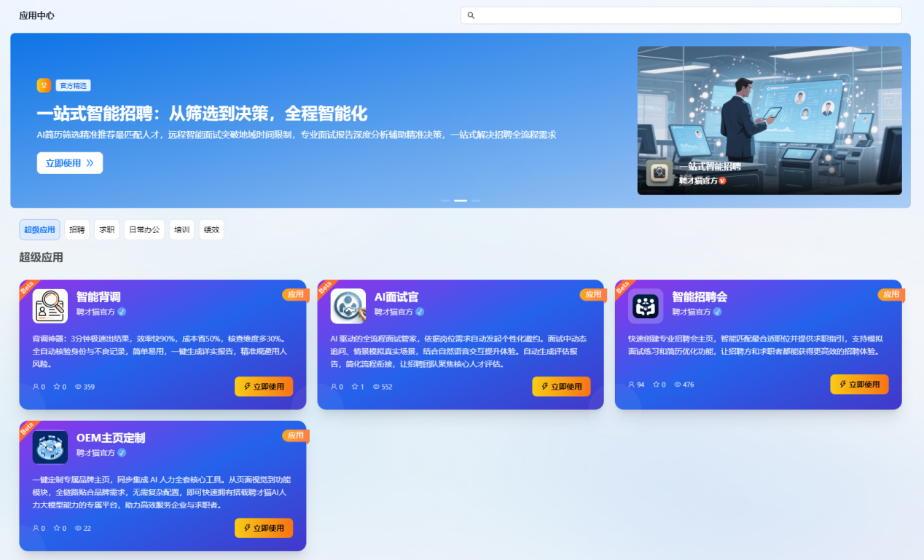Click the 智能背调 app icon
This screenshot has width=924, height=560.
pyautogui.click(x=50, y=306)
